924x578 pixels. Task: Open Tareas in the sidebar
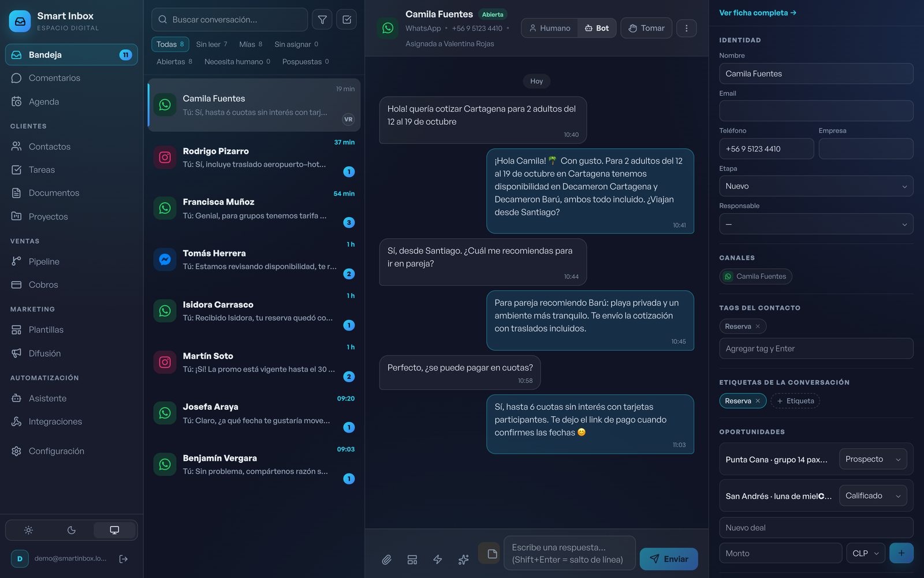72,170
